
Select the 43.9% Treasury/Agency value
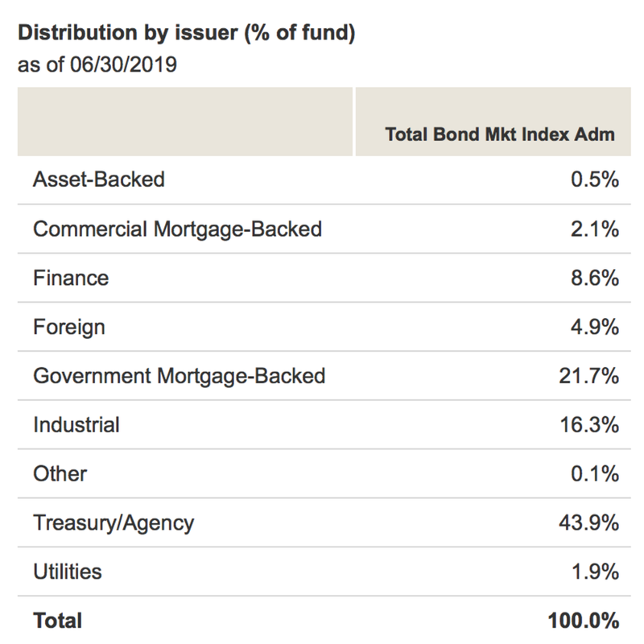589,522
